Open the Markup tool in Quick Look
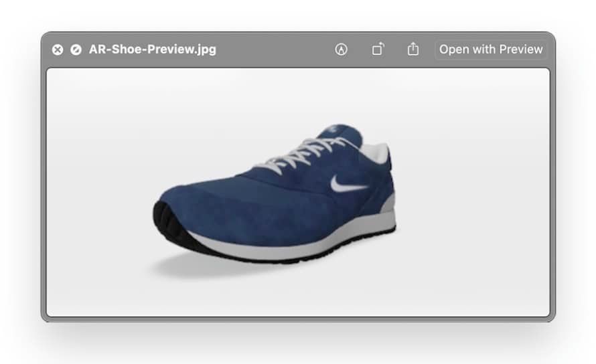 point(342,50)
